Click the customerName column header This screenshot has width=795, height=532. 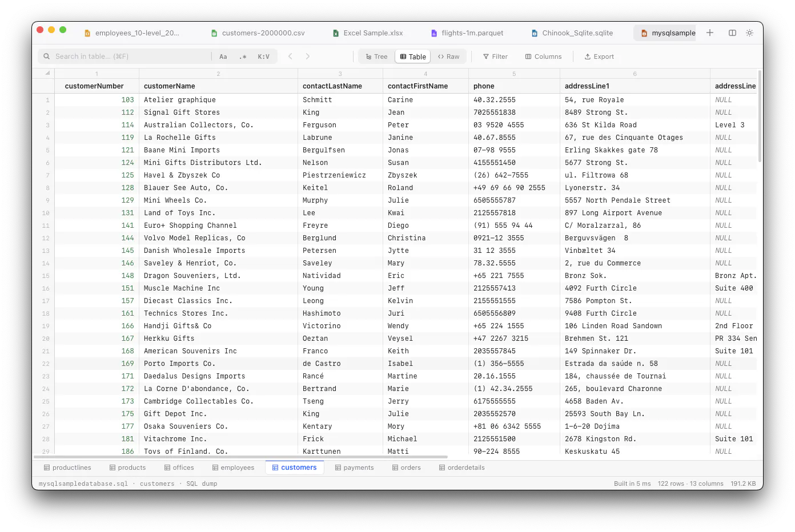coord(219,86)
